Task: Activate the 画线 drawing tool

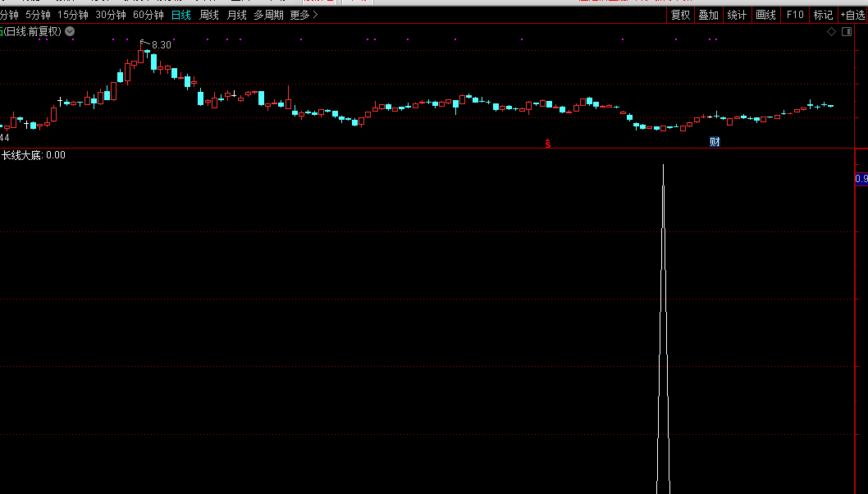Action: tap(765, 15)
